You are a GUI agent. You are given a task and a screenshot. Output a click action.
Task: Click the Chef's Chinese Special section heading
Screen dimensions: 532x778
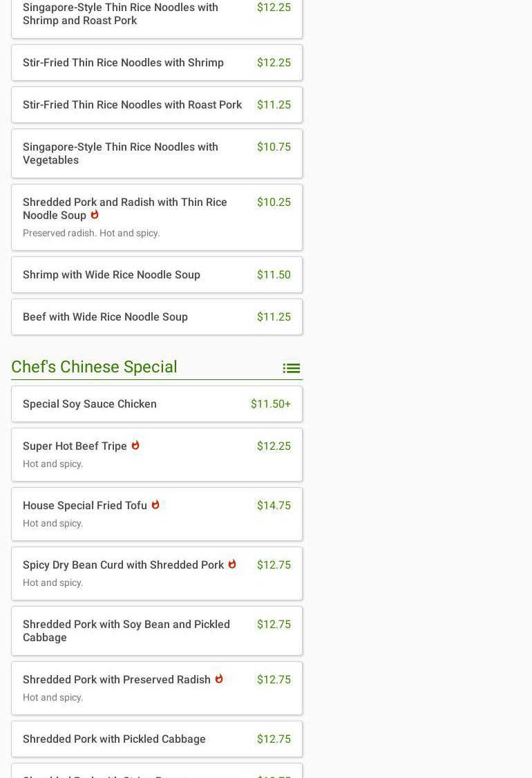click(94, 367)
